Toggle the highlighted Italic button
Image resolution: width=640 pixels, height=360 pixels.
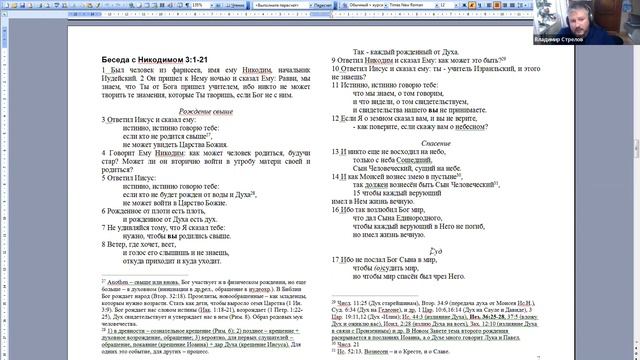tap(472, 5)
